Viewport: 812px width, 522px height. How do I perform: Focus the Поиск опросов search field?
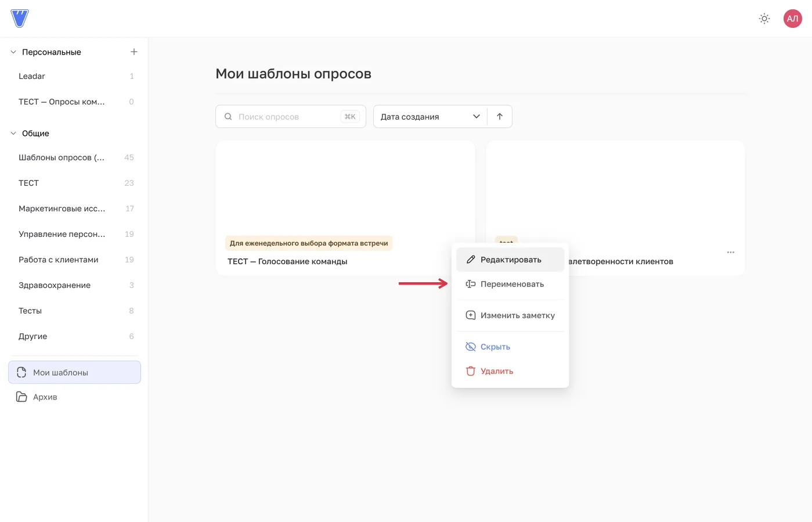[x=291, y=117]
